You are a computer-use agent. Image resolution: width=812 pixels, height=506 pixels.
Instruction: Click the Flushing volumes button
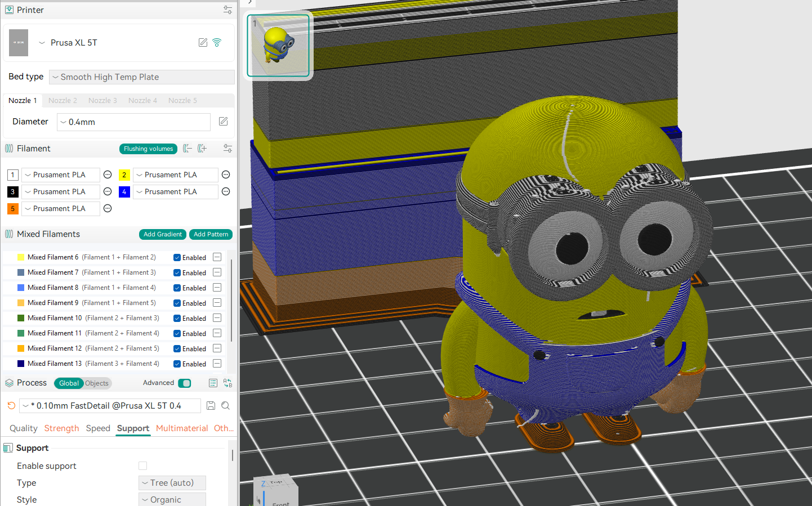[149, 149]
